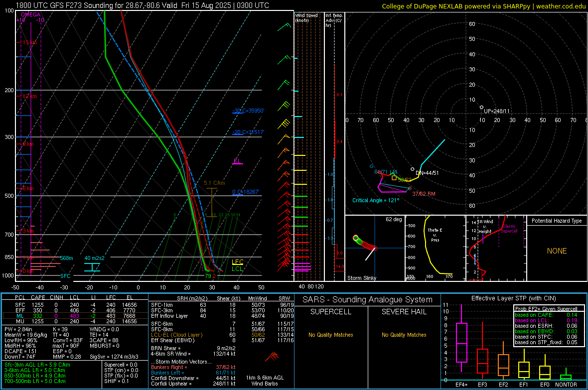This screenshot has height=390, width=588.
Task: Click the Sfc-3km AGL LR line
Action: click(x=37, y=365)
